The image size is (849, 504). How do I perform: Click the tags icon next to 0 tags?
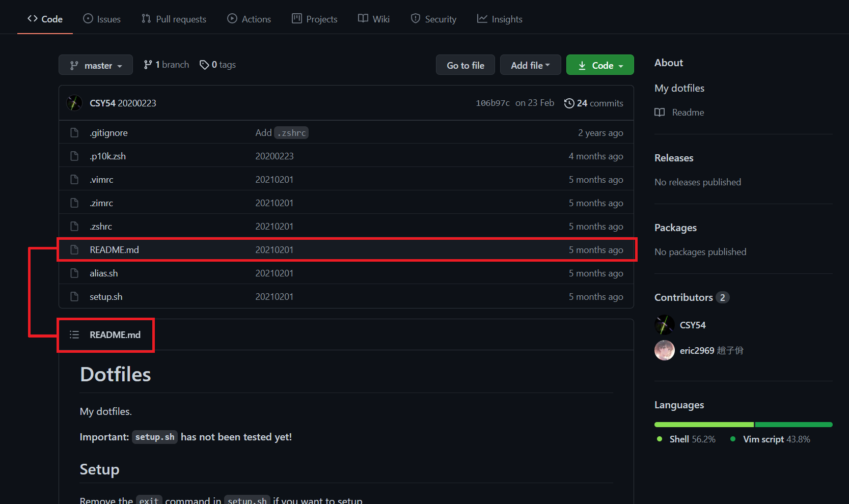click(204, 65)
